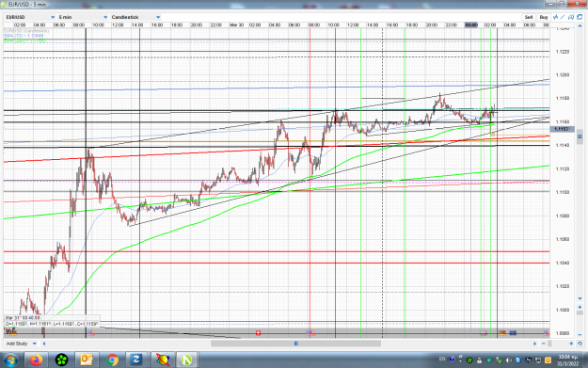Click the Sell button
The image size is (588, 368).
529,17
